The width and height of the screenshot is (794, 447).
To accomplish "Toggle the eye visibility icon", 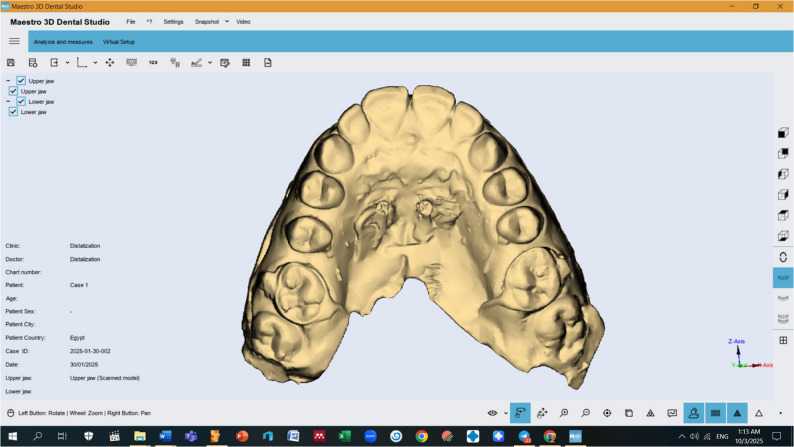I will (x=492, y=413).
